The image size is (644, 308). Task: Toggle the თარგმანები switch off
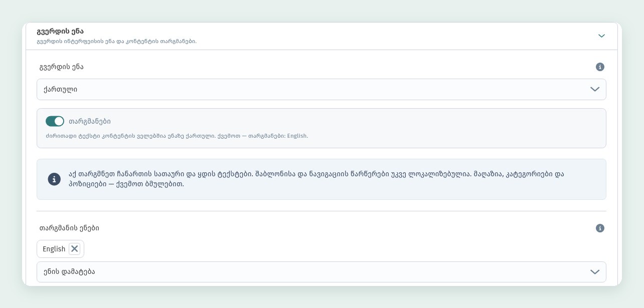(x=55, y=121)
